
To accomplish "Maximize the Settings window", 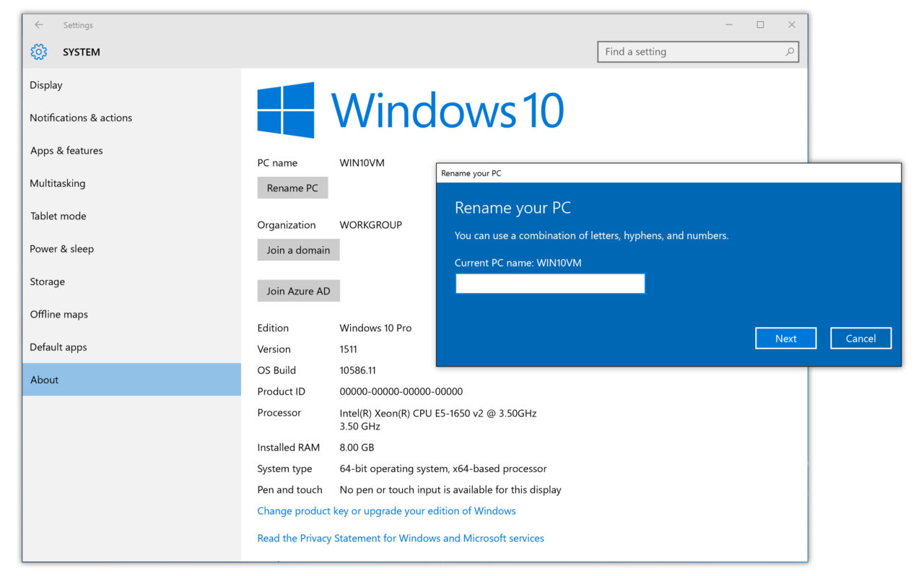I will pyautogui.click(x=760, y=25).
